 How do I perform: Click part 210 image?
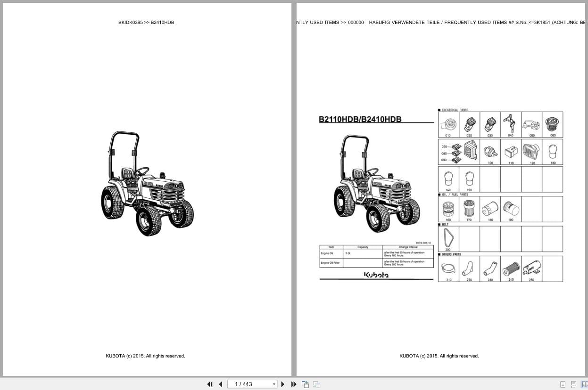(x=448, y=269)
